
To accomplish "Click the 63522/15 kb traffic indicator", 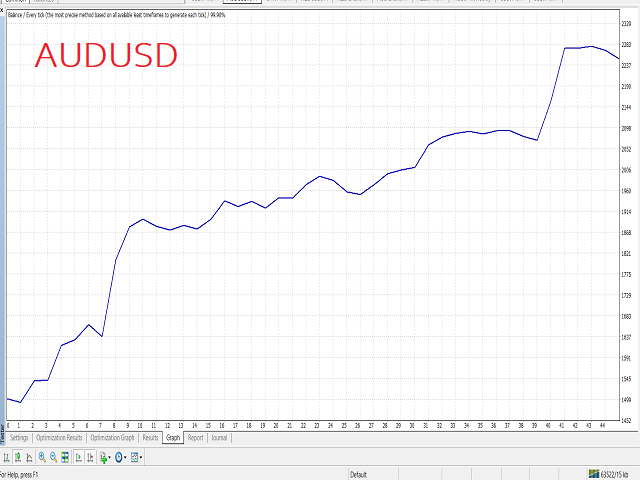I will [x=614, y=474].
